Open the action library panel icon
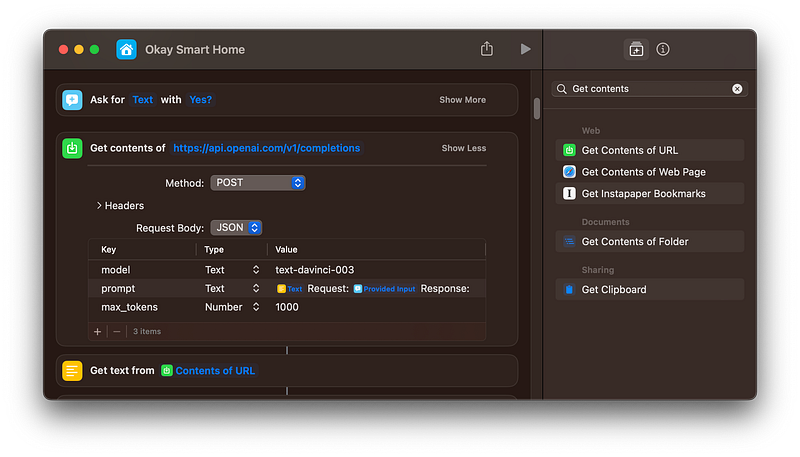This screenshot has width=800, height=457. [x=636, y=49]
